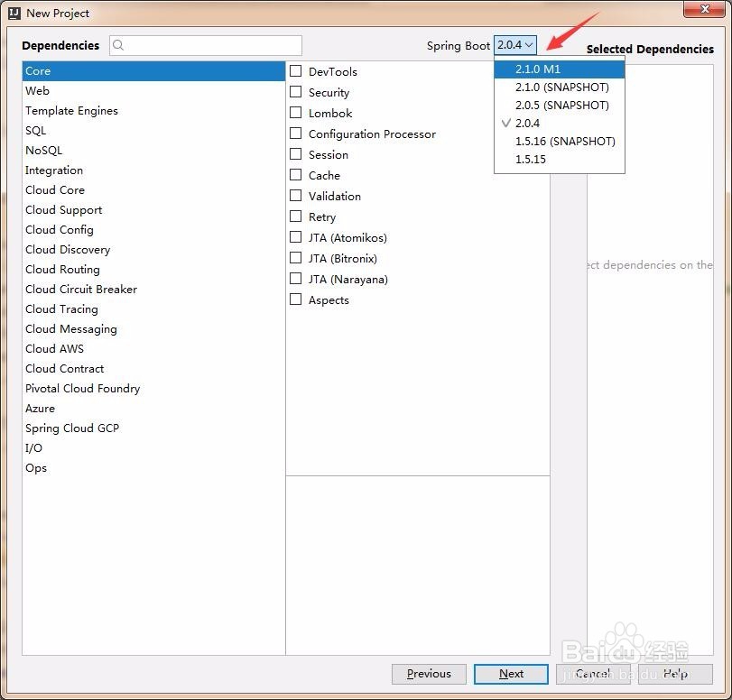Close the New Project dialog
Image resolution: width=732 pixels, height=700 pixels.
click(x=704, y=9)
